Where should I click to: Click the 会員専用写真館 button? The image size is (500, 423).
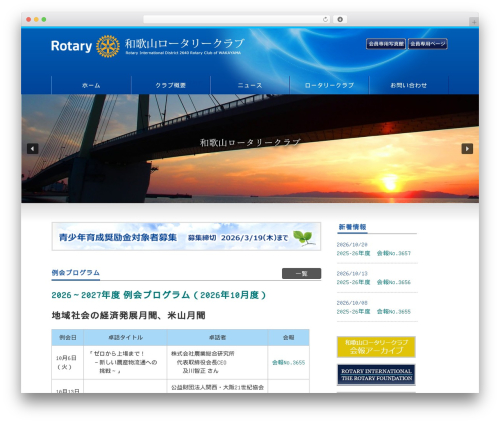[x=386, y=44]
